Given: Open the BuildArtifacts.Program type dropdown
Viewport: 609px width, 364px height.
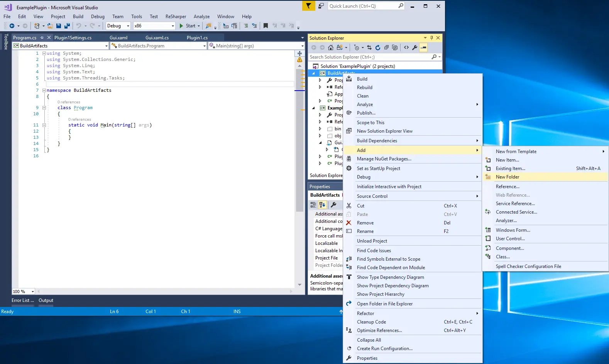Looking at the screenshot, I should (x=159, y=45).
